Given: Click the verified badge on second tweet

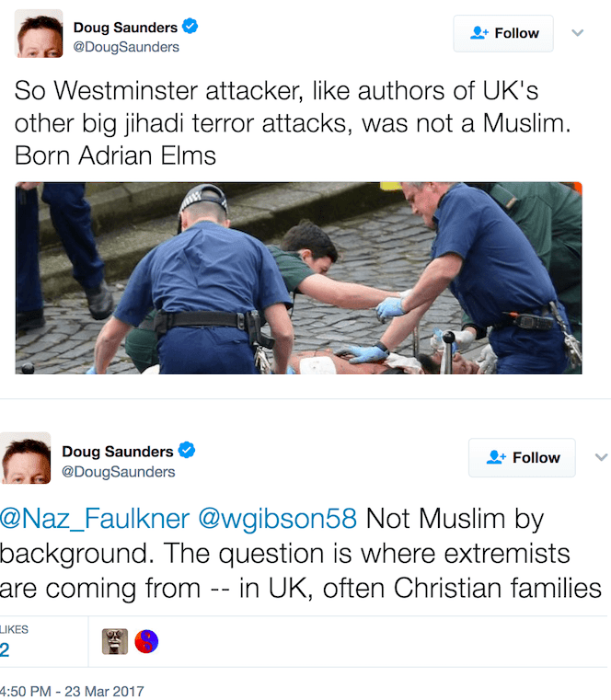Looking at the screenshot, I should [x=187, y=450].
